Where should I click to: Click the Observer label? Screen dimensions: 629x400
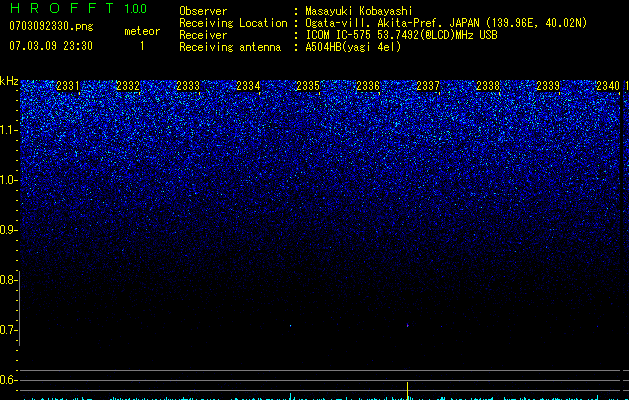coord(203,11)
